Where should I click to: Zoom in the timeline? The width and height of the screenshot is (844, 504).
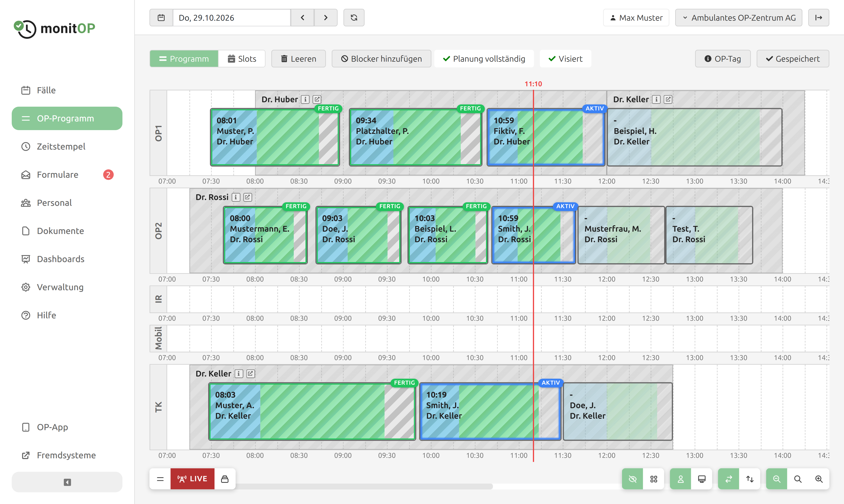click(819, 479)
